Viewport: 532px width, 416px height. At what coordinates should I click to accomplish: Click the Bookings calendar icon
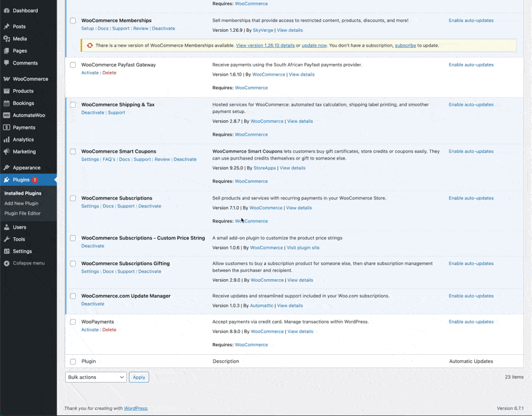coord(7,103)
